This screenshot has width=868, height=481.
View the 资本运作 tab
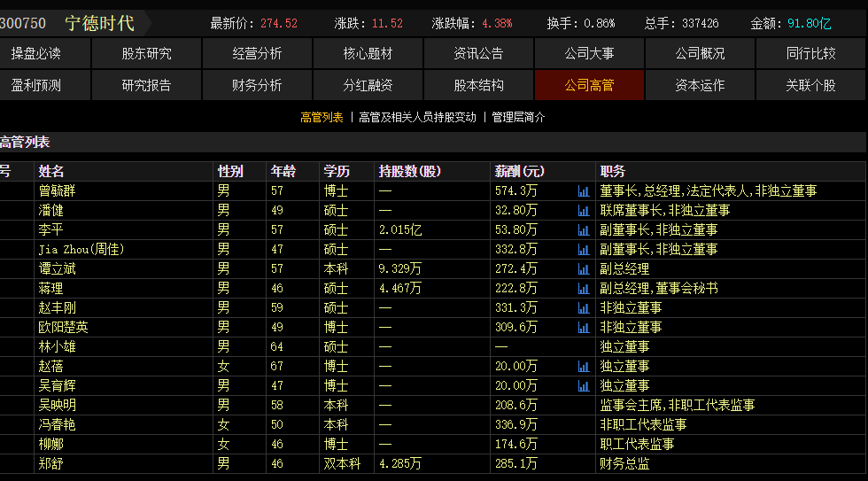[x=701, y=85]
